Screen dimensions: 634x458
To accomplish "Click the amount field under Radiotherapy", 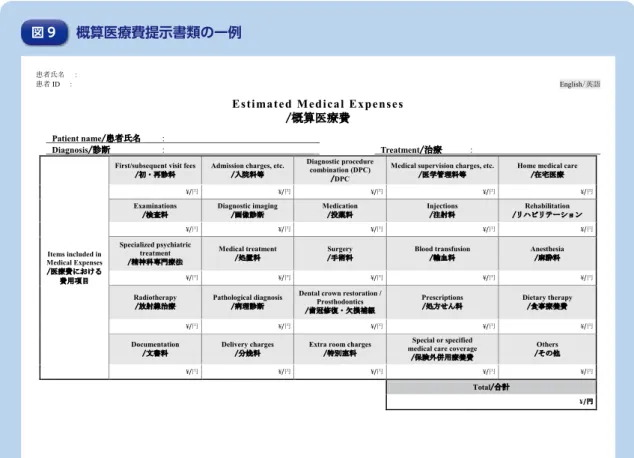I will [x=155, y=326].
